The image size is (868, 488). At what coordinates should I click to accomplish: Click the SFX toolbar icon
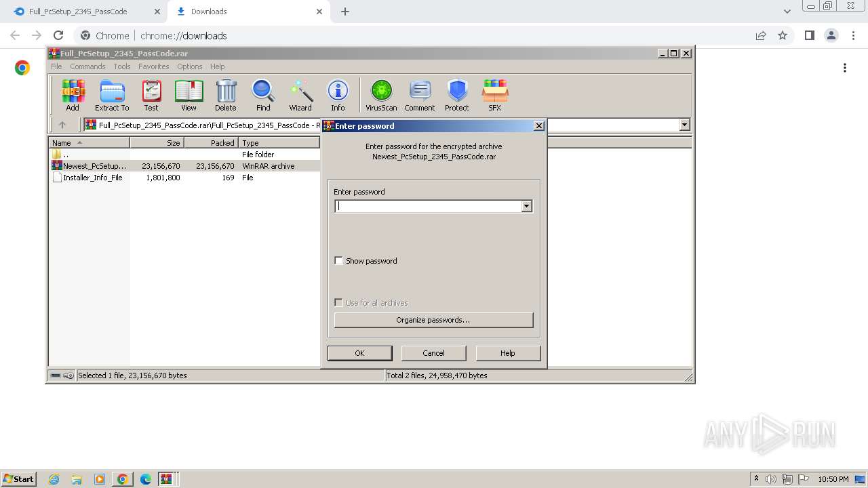point(495,95)
